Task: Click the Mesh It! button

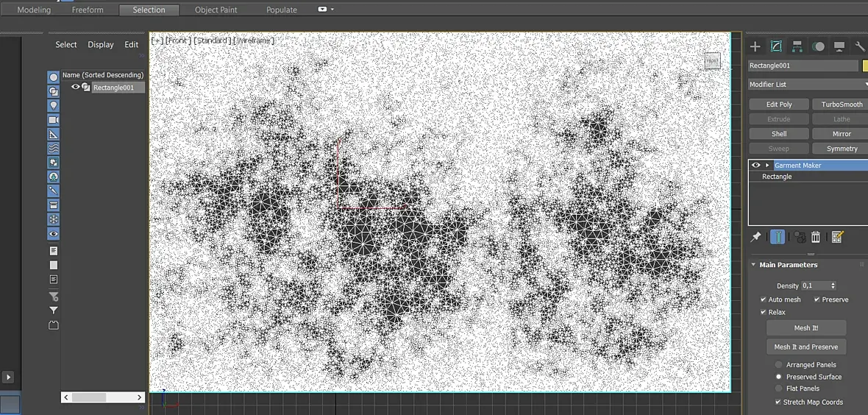Action: [x=806, y=328]
